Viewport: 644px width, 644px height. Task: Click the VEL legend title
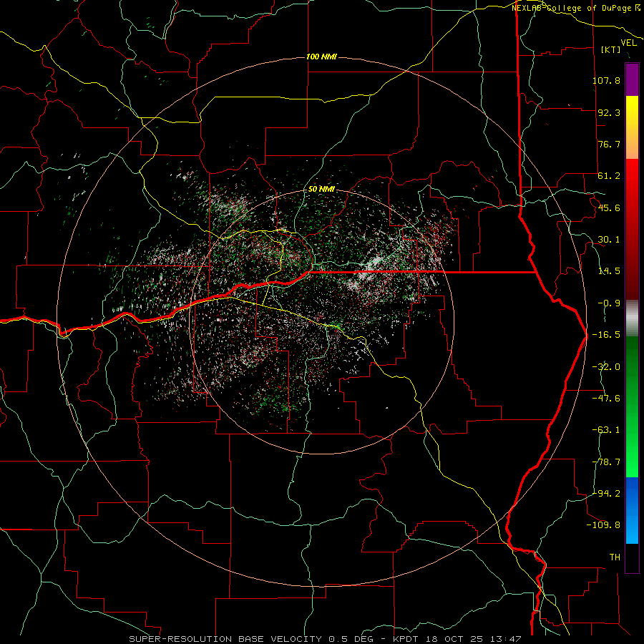pyautogui.click(x=629, y=43)
